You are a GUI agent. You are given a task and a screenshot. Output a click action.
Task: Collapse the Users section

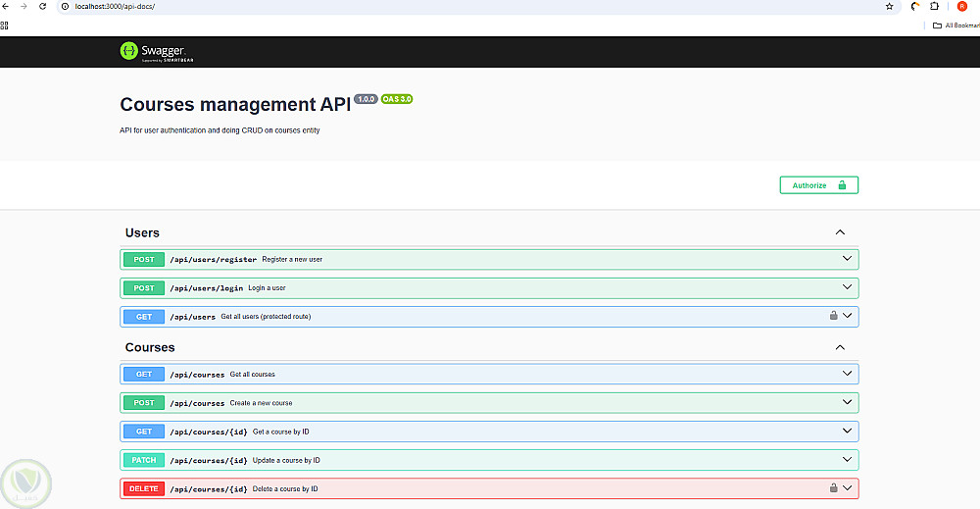click(840, 232)
